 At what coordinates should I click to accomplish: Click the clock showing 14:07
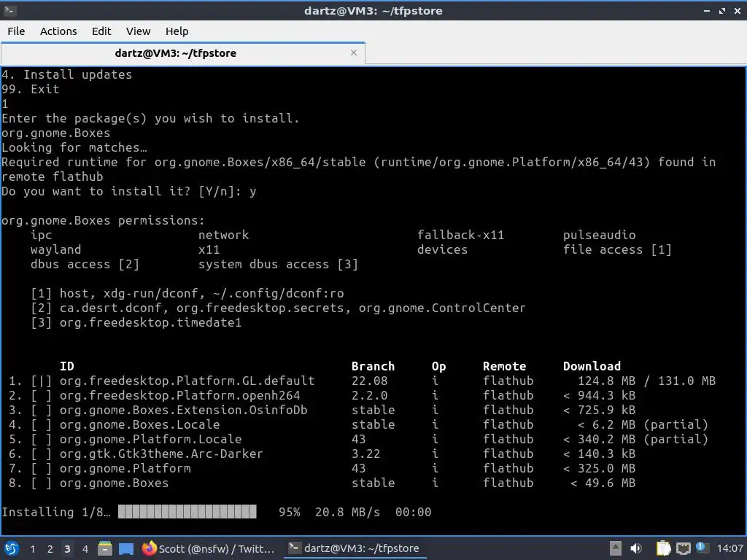[729, 548]
